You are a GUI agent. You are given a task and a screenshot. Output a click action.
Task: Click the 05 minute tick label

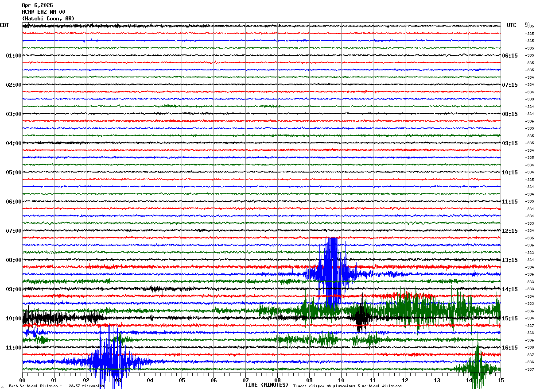click(182, 380)
